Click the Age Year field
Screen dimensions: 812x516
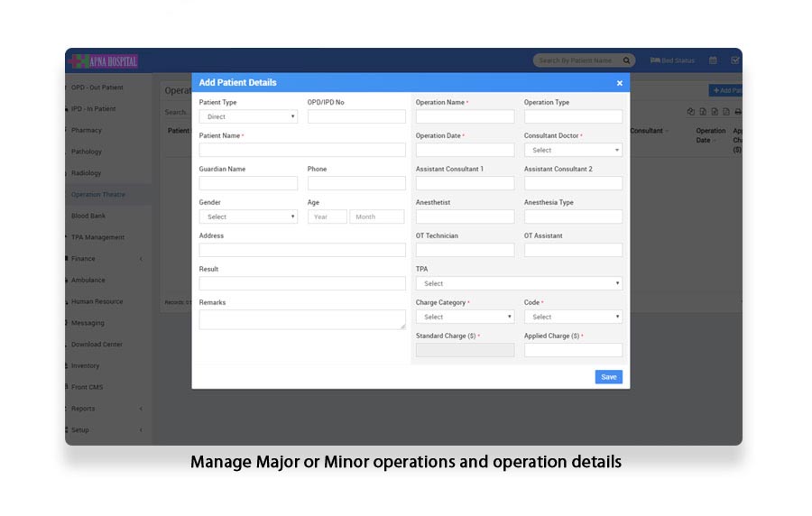click(328, 217)
